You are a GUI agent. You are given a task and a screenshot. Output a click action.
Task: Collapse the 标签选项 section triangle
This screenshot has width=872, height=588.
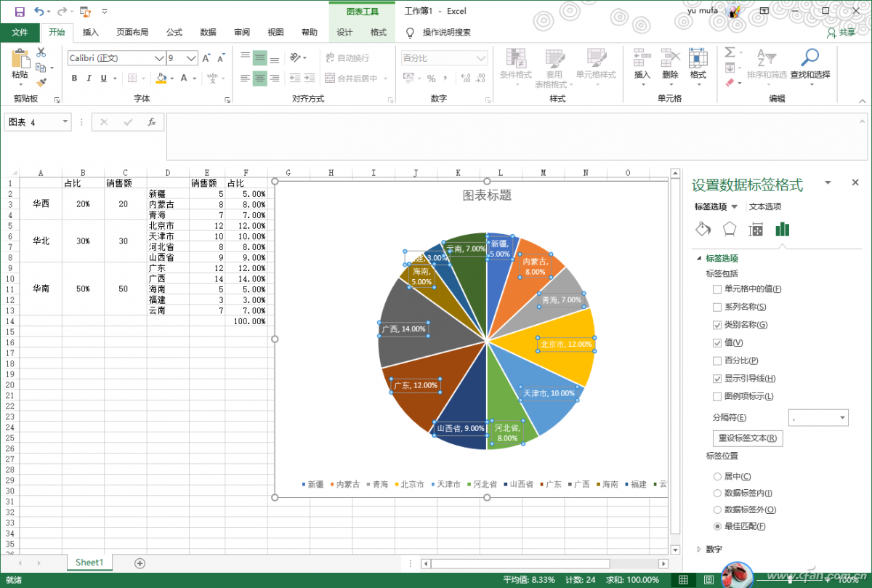click(699, 259)
